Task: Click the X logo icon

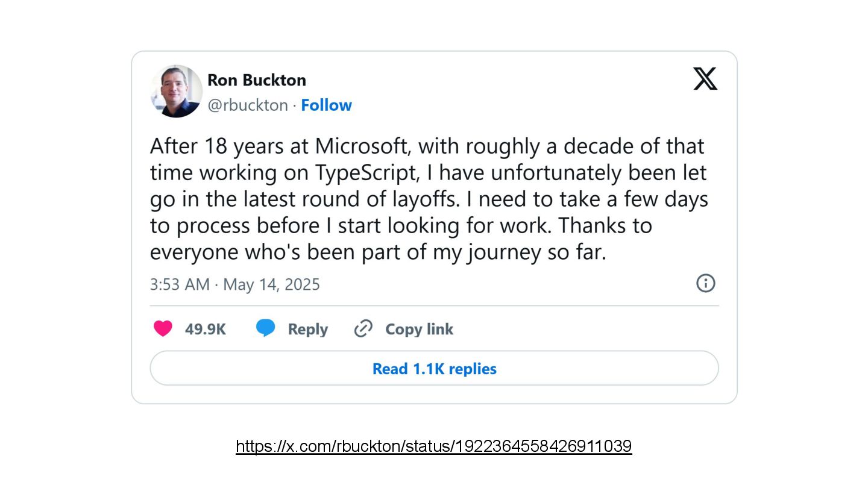Action: pos(705,79)
